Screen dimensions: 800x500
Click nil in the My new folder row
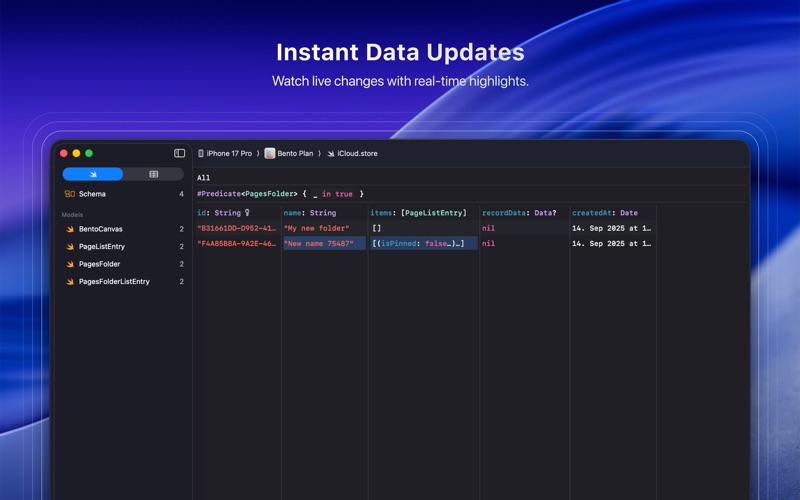point(488,228)
